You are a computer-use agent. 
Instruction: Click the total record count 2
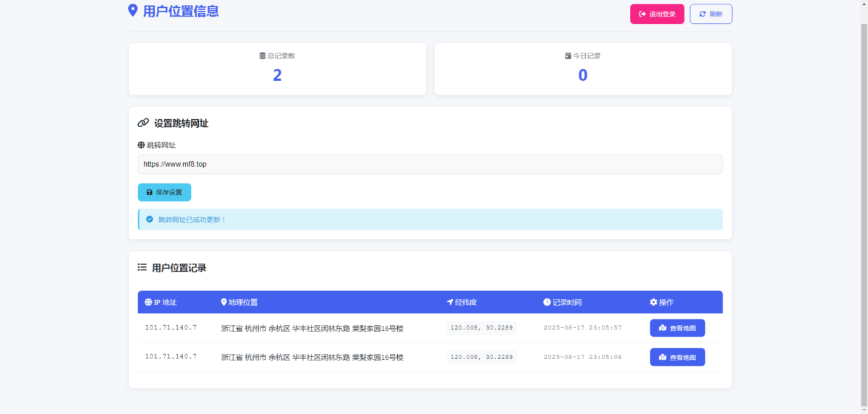tap(277, 75)
